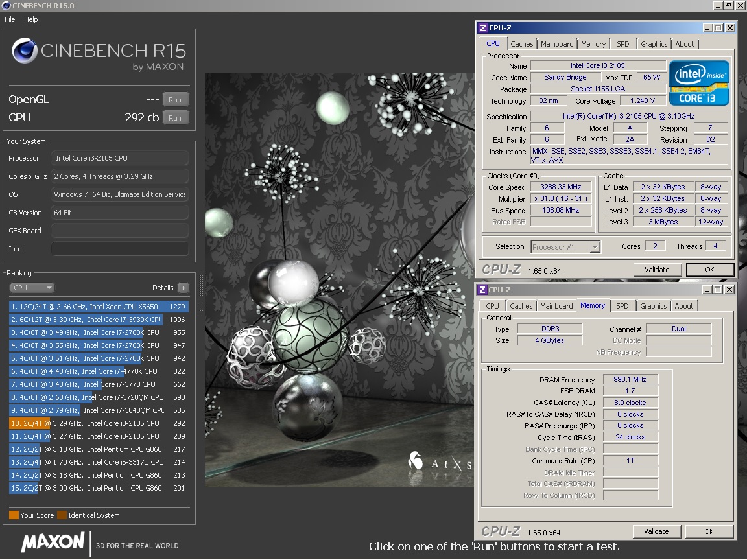Screen dimensions: 747x560
Task: Click the upper CPU-Z title bar Z icon
Action: (482, 28)
